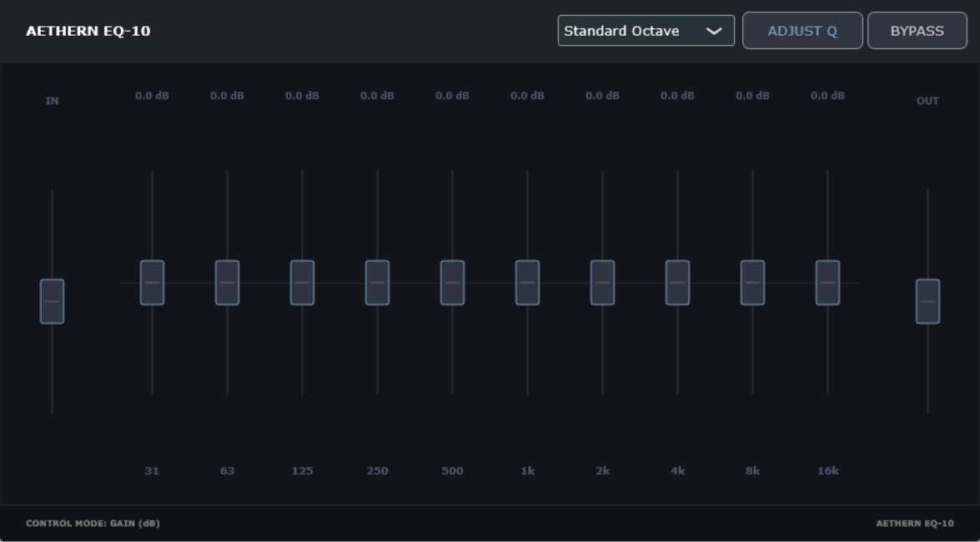
Task: Click the 0.0 dB value above 31 band
Action: pyautogui.click(x=152, y=96)
